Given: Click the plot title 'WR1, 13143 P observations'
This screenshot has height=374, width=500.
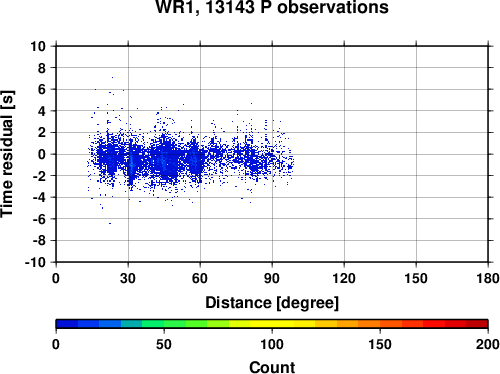Looking at the screenshot, I should tap(272, 7).
